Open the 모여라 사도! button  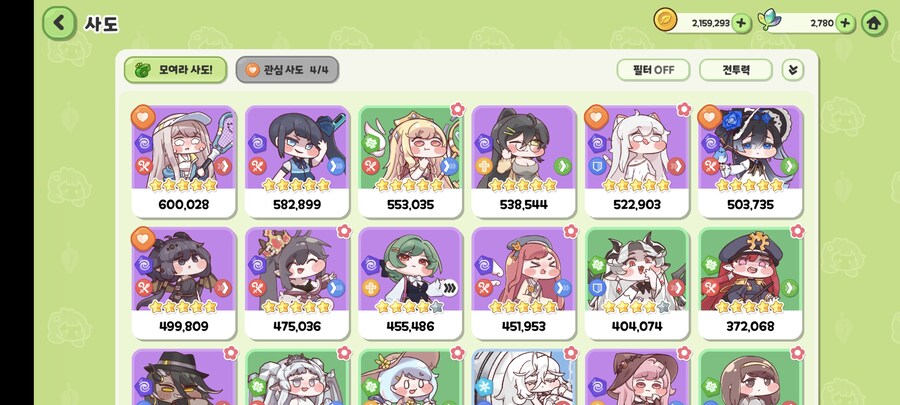[x=175, y=70]
